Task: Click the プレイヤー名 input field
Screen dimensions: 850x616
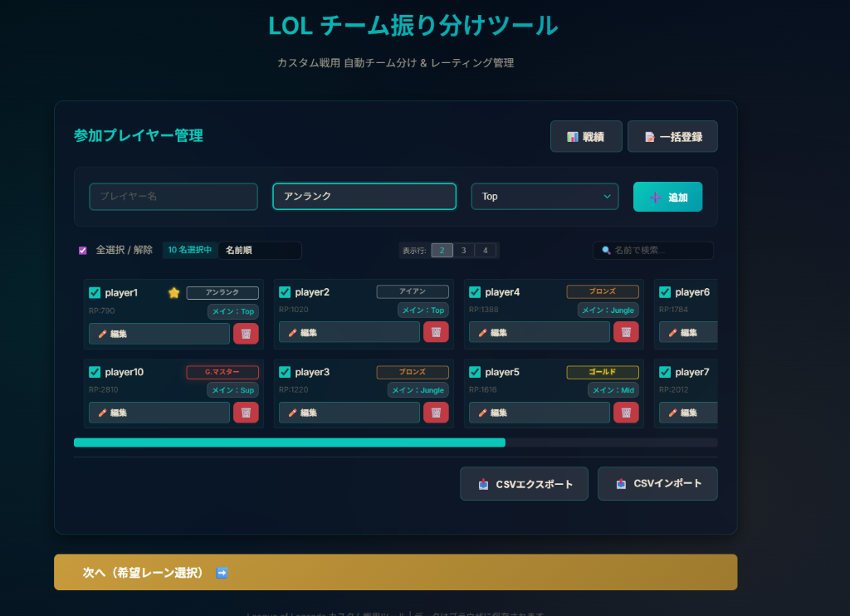Action: click(x=173, y=196)
